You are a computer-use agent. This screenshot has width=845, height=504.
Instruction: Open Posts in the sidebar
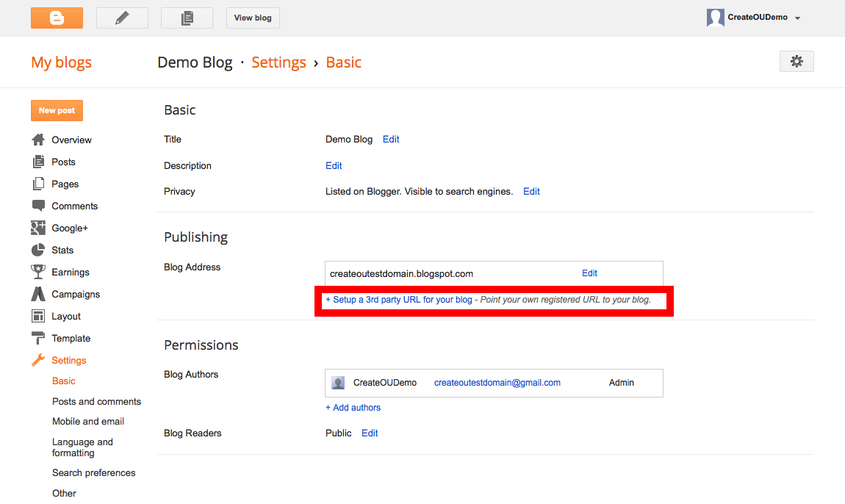pos(64,162)
